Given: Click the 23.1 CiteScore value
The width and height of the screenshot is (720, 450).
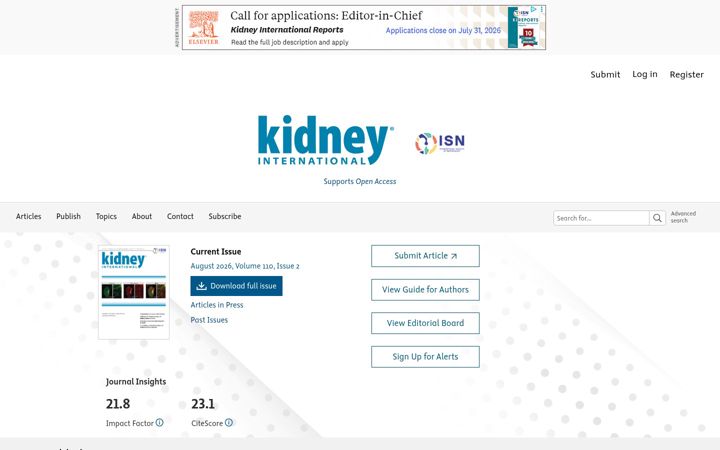Looking at the screenshot, I should pos(203,404).
